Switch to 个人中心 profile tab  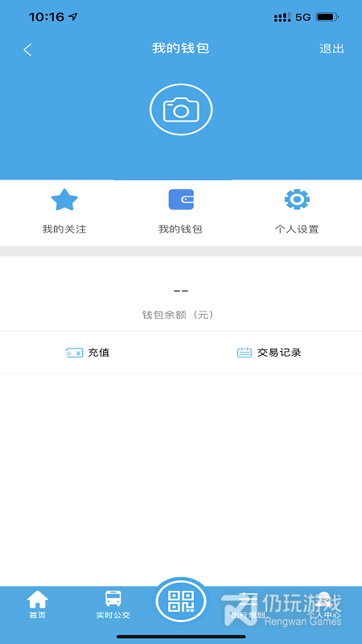point(324,606)
